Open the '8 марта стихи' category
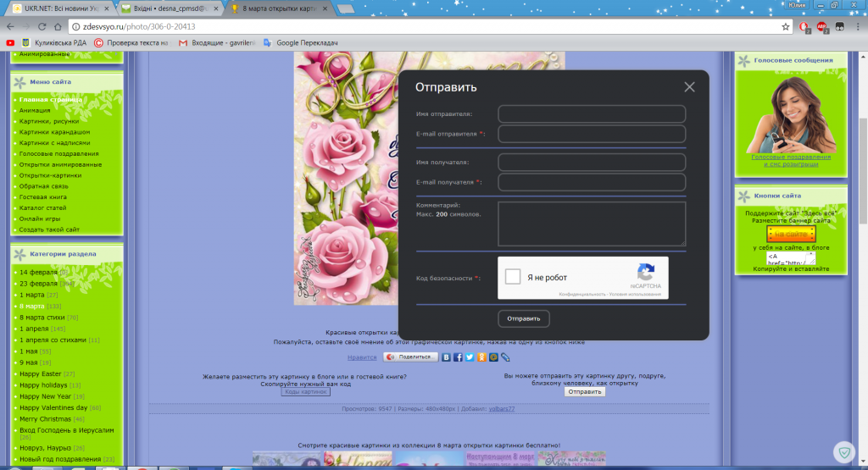Screen dimensions: 868x470 coord(42,318)
